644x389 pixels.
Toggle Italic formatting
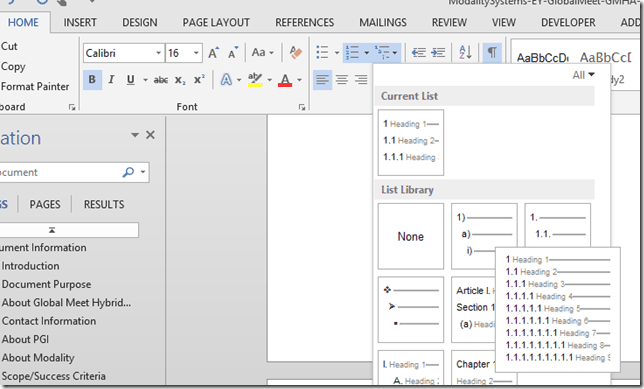[111, 79]
